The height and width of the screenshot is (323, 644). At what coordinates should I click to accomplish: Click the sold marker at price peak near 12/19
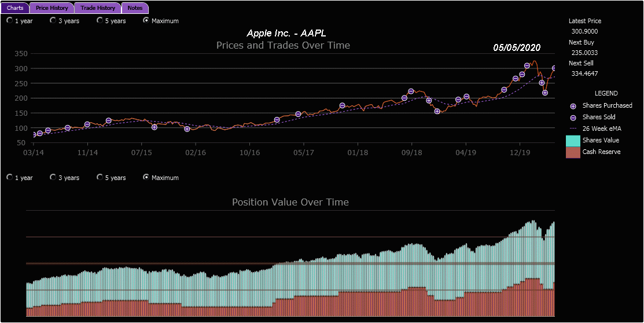(527, 66)
